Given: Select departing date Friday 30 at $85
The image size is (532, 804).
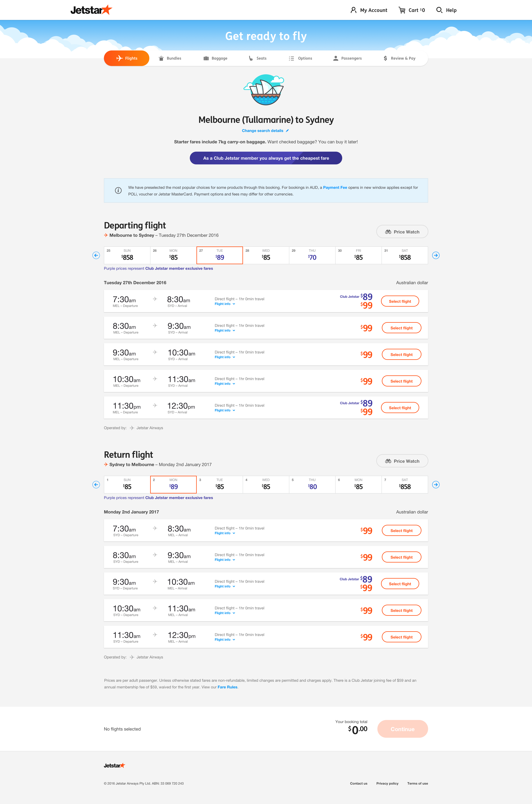Looking at the screenshot, I should coord(359,255).
